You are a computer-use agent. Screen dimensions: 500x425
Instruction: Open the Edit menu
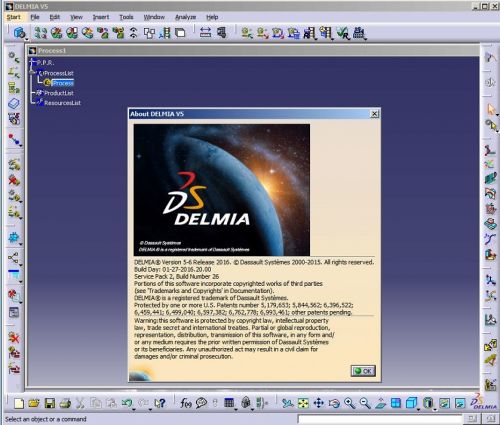click(x=55, y=17)
